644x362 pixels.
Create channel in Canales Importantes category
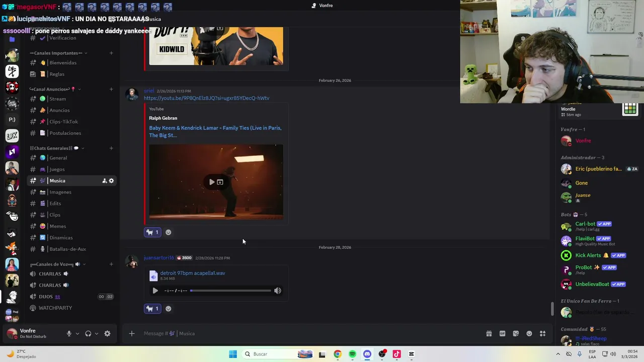[x=111, y=53]
